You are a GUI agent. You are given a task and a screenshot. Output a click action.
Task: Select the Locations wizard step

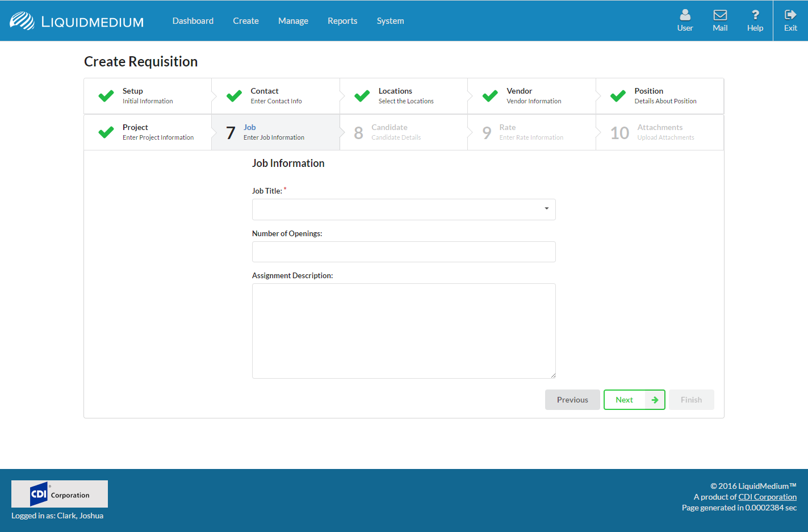[x=403, y=96]
